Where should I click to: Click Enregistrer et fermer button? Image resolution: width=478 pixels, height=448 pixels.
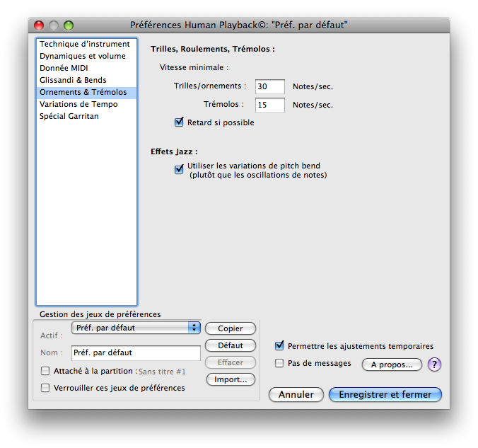385,394
